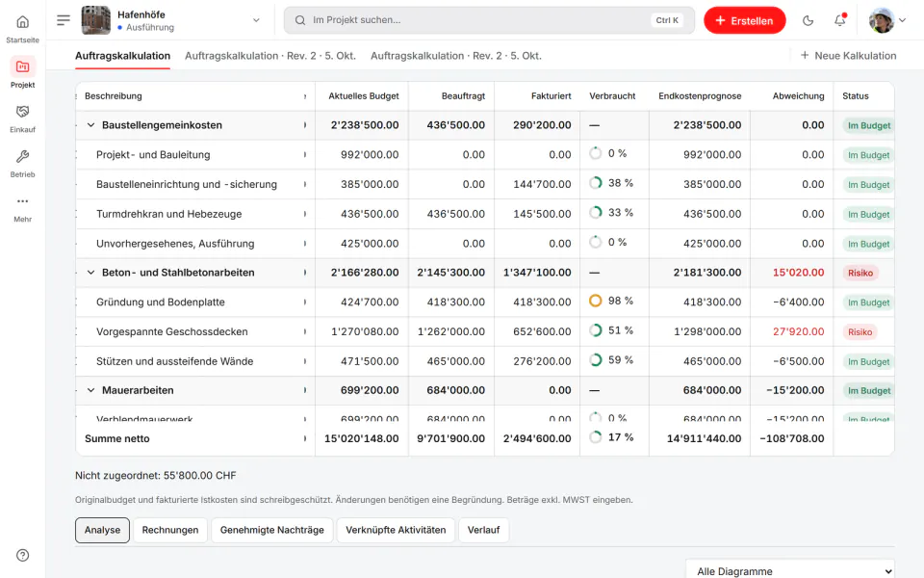Click the red 27'920.00 deviation value
This screenshot has height=578, width=924.
tap(799, 331)
